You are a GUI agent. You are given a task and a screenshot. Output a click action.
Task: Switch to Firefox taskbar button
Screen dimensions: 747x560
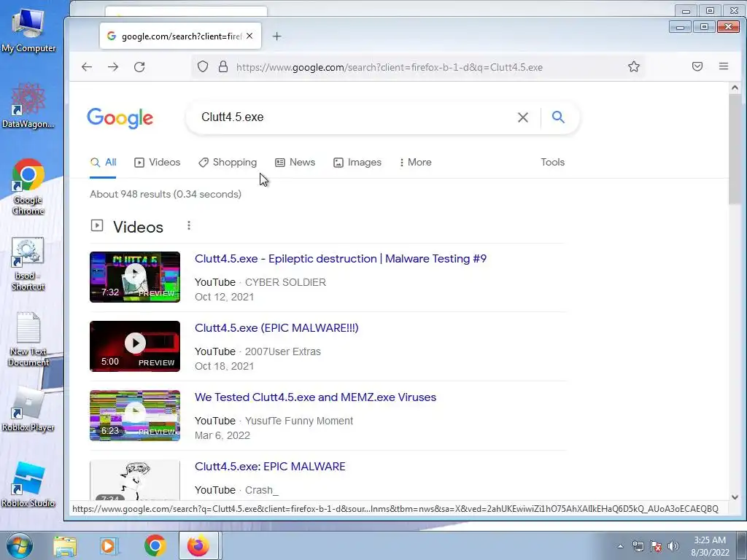[198, 545]
